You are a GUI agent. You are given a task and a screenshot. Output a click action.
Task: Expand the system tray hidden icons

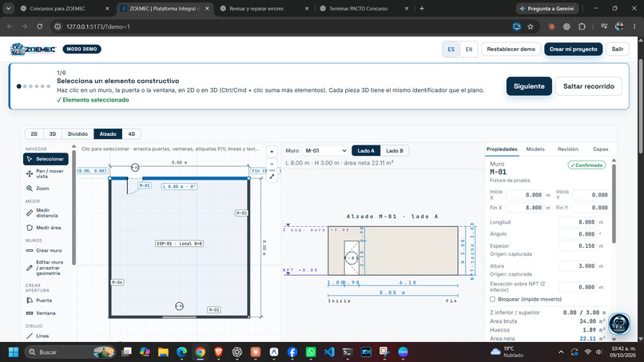(561, 352)
